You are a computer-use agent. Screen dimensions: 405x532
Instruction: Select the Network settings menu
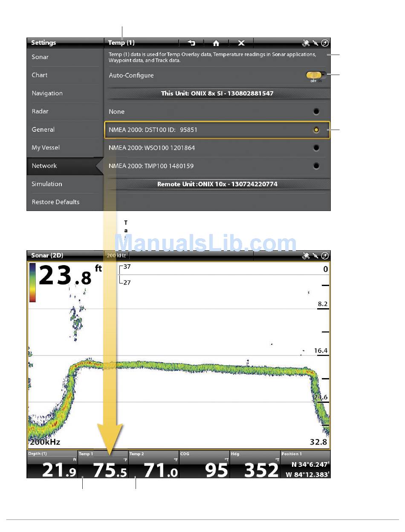[x=65, y=166]
